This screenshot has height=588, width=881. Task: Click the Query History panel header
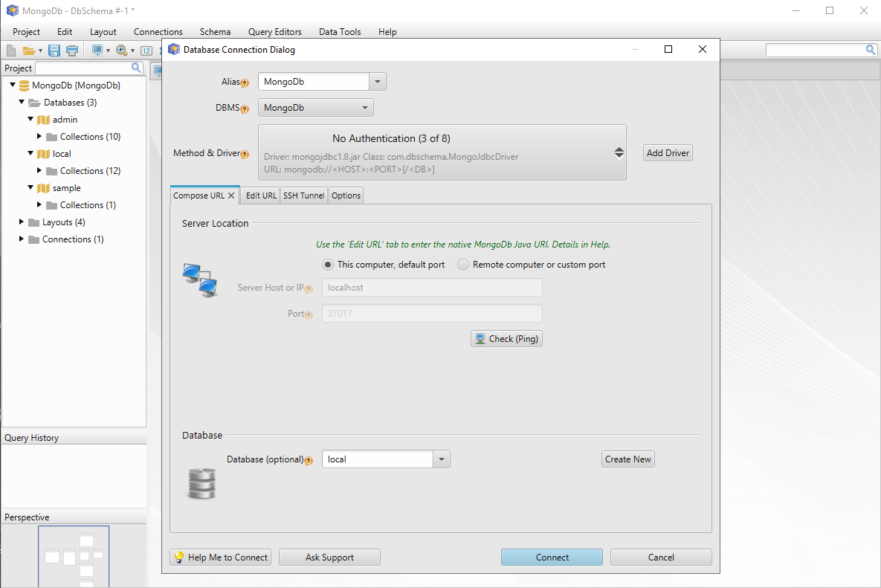coord(74,438)
